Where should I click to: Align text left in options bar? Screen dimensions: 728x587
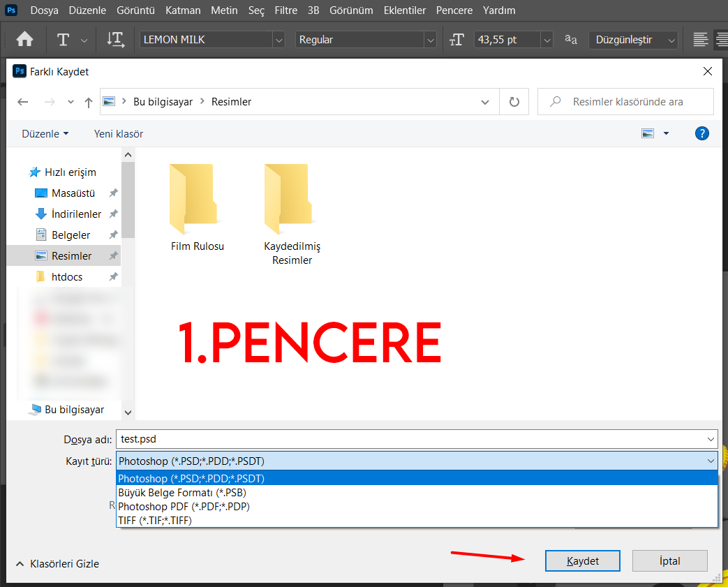(701, 40)
